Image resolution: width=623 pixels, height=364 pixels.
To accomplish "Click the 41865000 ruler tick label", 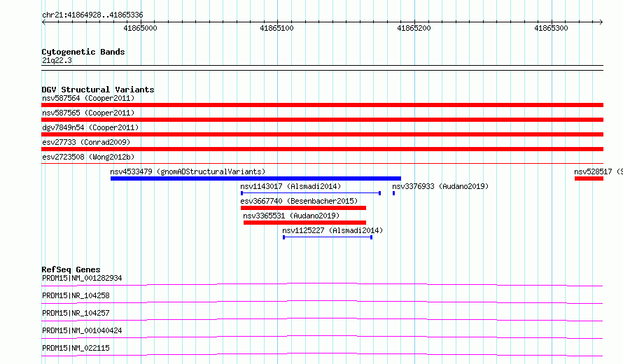I will click(x=140, y=28).
